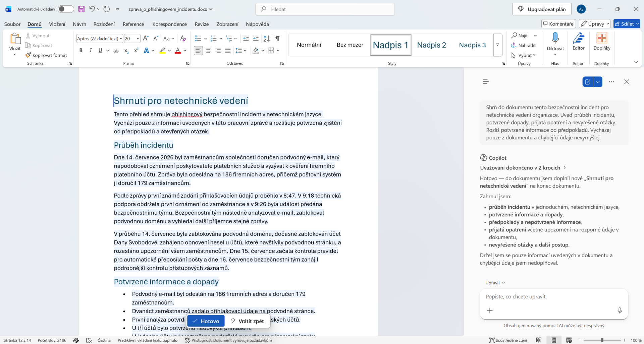This screenshot has width=644, height=344.
Task: Expand Uvažování dokončeno v 2 krocích
Action: pos(523,167)
